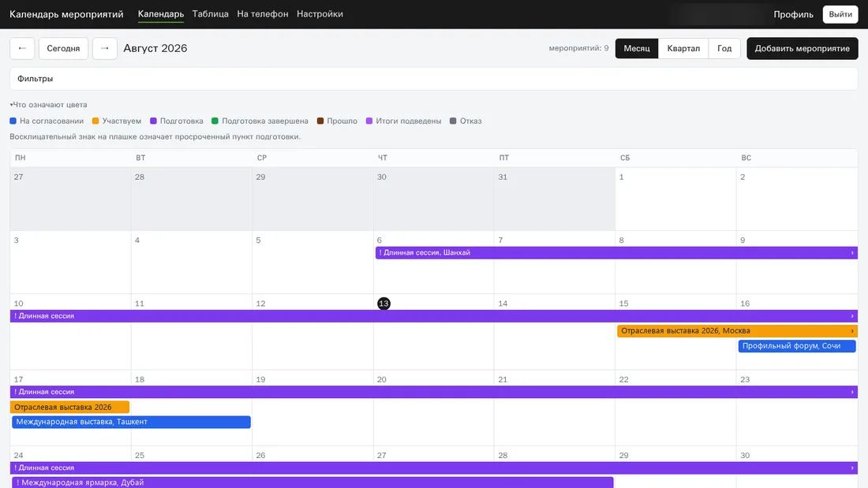
Task: Click the ВС weekday column header
Action: (746, 158)
